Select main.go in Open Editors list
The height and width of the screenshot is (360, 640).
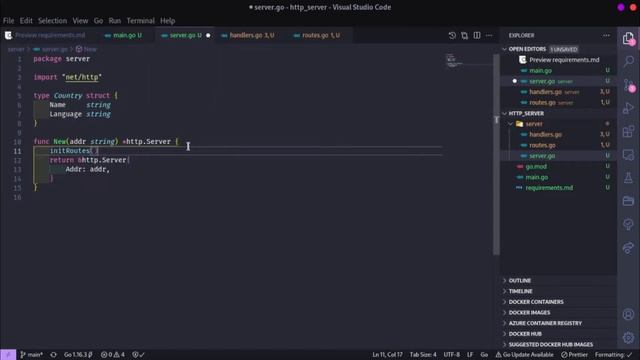[x=540, y=71]
